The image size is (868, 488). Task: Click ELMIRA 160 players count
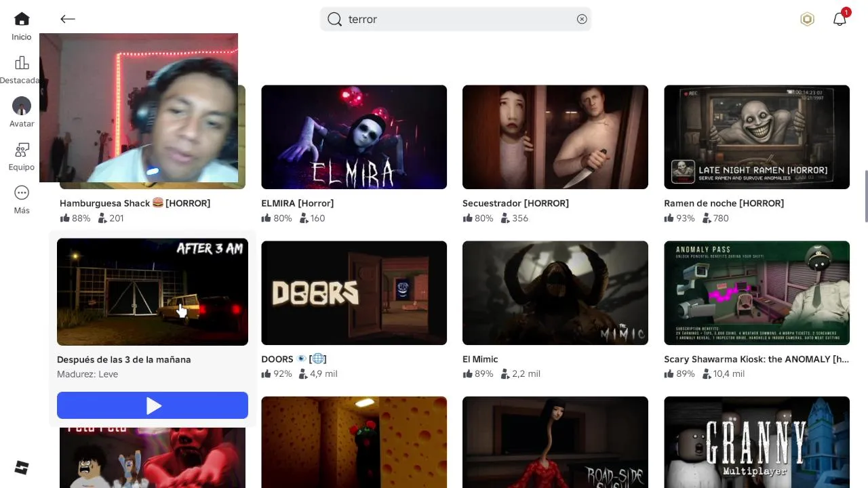click(x=313, y=218)
